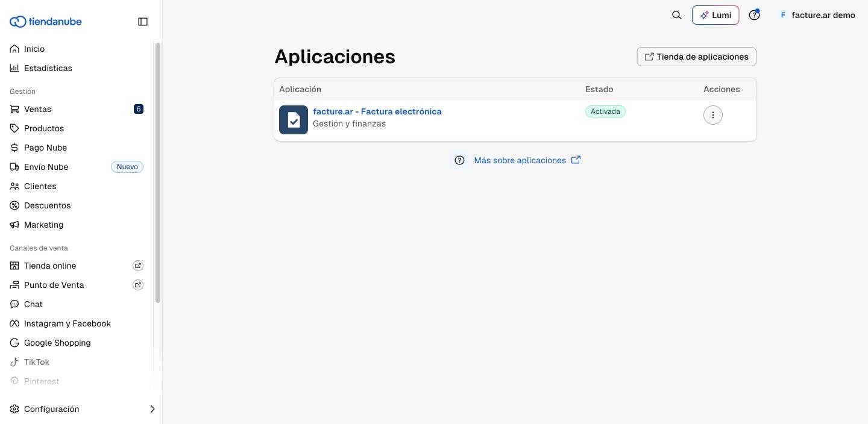Viewport: 868px width, 424px height.
Task: Click the TikTok logo icon
Action: (14, 362)
